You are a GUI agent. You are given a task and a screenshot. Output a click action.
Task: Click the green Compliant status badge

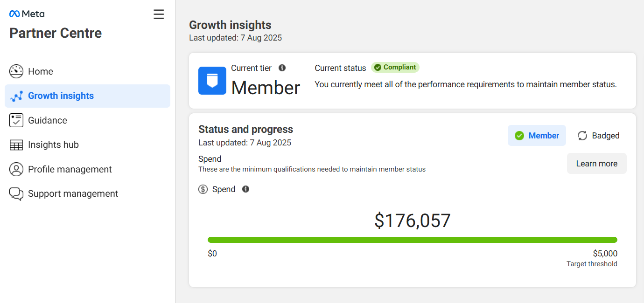click(x=395, y=68)
